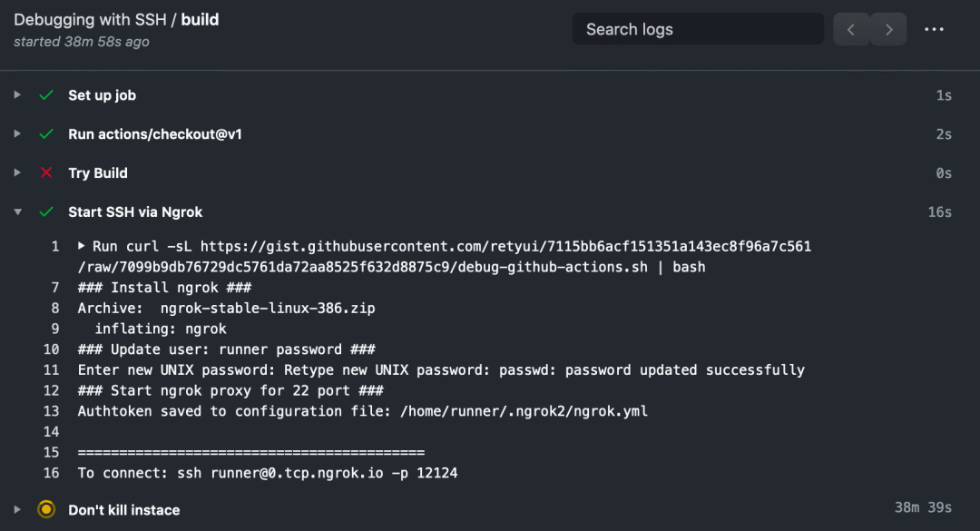Click the red X icon beside Try Build
The image size is (980, 531).
(x=46, y=173)
